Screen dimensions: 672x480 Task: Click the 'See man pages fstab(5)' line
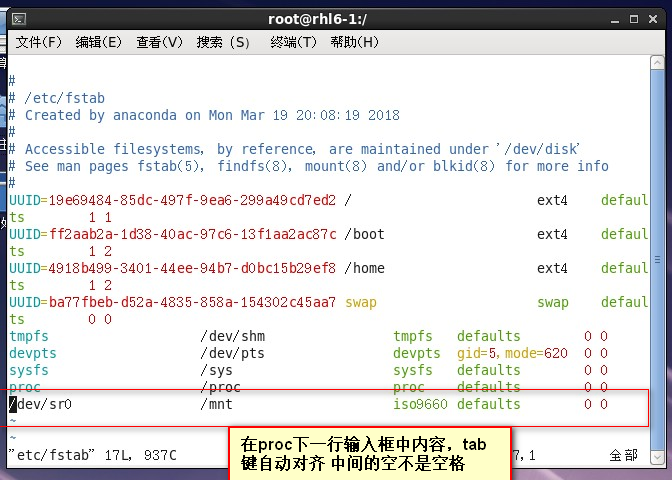tap(309, 166)
